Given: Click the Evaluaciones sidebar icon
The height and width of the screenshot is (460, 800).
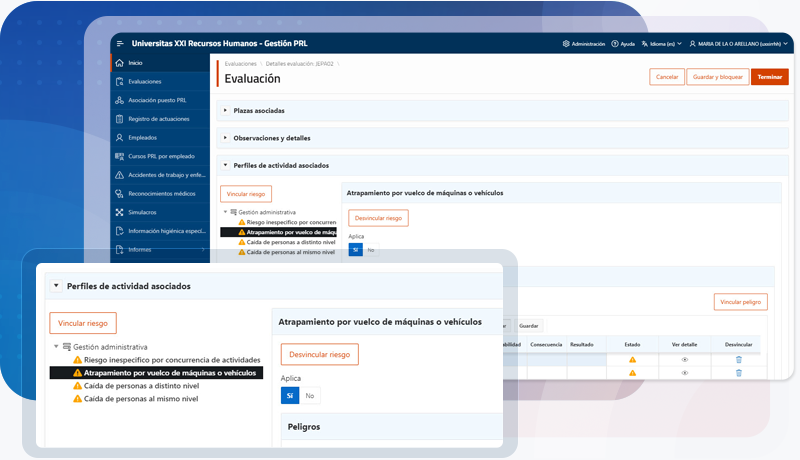Looking at the screenshot, I should 120,81.
